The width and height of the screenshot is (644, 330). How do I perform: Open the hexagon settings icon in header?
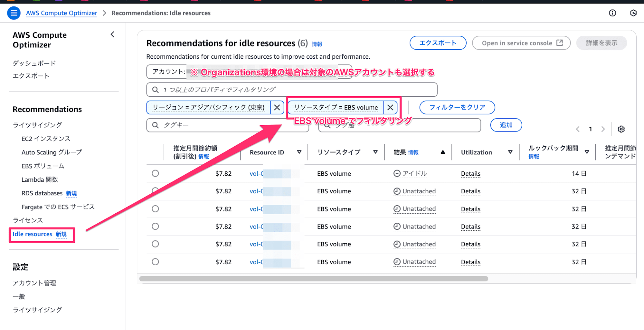point(633,13)
